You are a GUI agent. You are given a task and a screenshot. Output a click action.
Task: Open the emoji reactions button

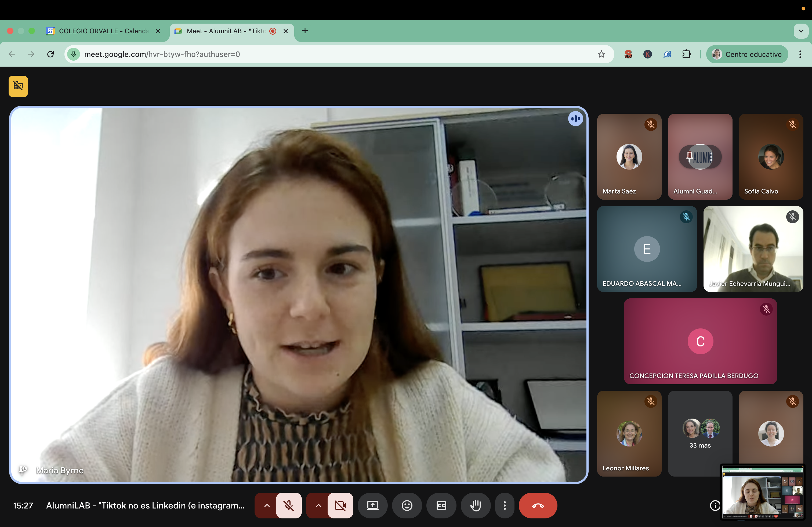click(x=407, y=505)
